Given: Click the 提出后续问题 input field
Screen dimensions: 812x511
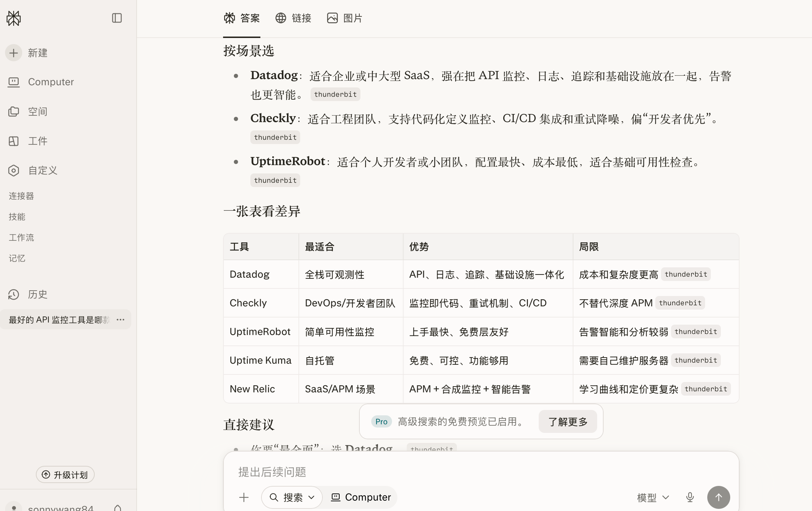Looking at the screenshot, I should point(481,472).
